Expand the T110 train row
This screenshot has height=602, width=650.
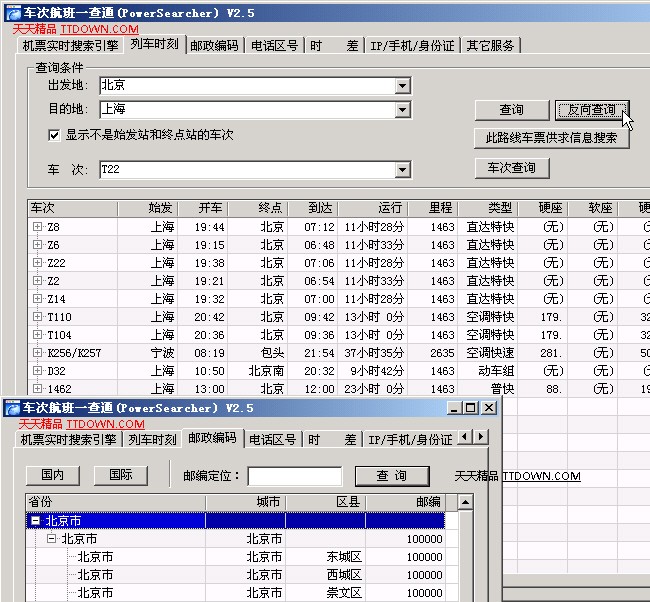[37, 317]
